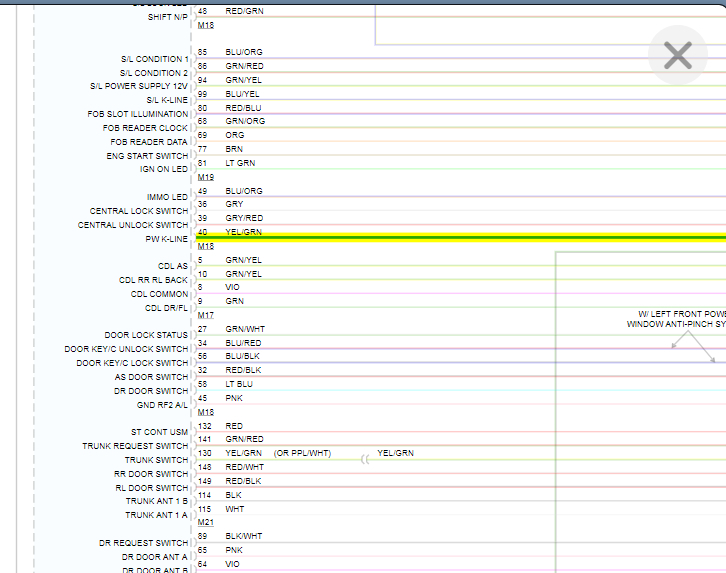Screen dimensions: 726x573
Task: Select the RED/GRN wire color on pin 48
Action: (x=244, y=11)
